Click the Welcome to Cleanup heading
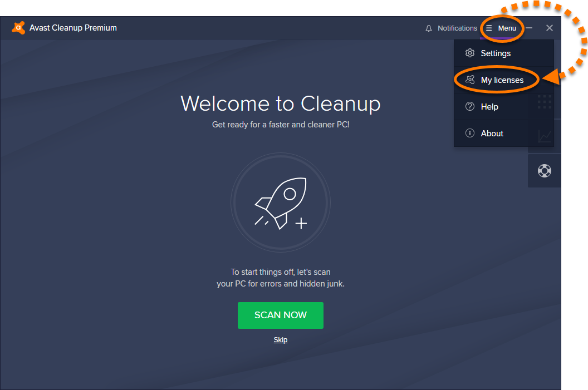This screenshot has width=588, height=390. tap(281, 103)
